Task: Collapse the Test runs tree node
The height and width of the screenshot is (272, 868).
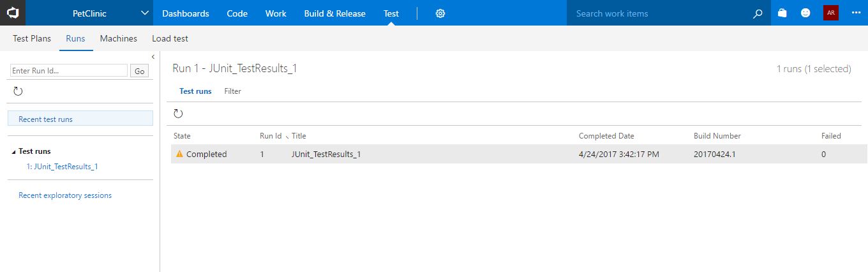Action: (x=14, y=152)
